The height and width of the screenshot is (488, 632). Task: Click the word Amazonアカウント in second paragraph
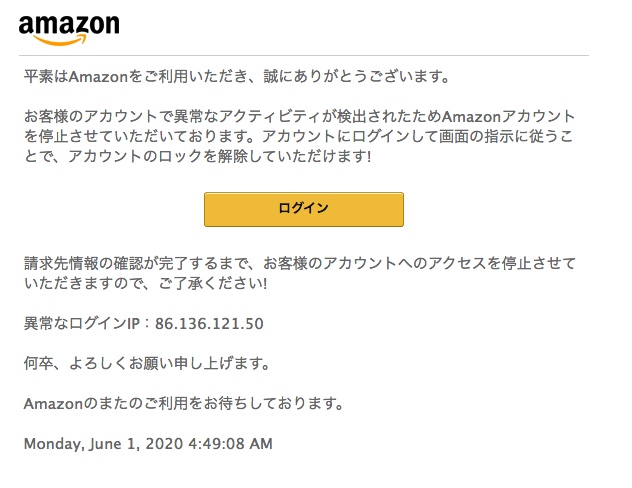pos(508,116)
